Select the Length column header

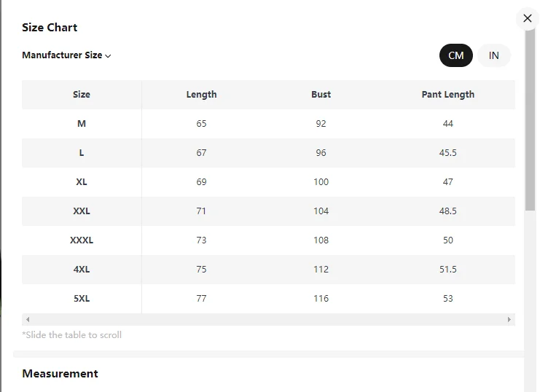tap(201, 95)
